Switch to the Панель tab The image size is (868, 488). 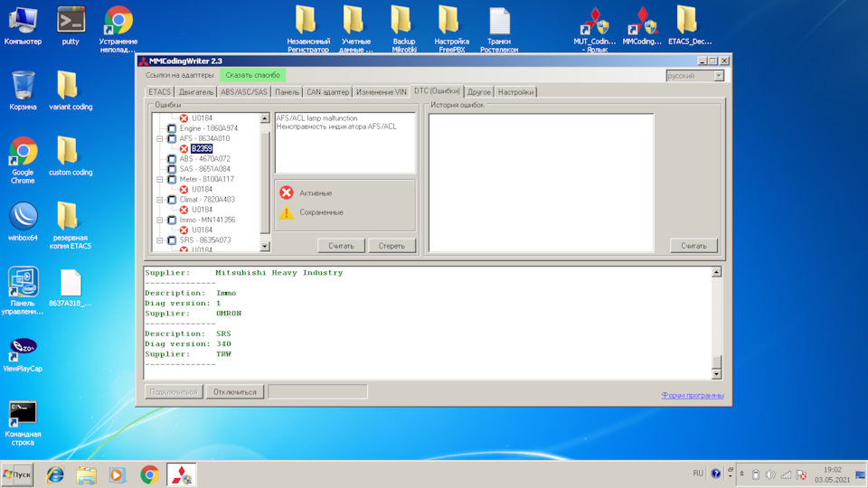pos(287,92)
